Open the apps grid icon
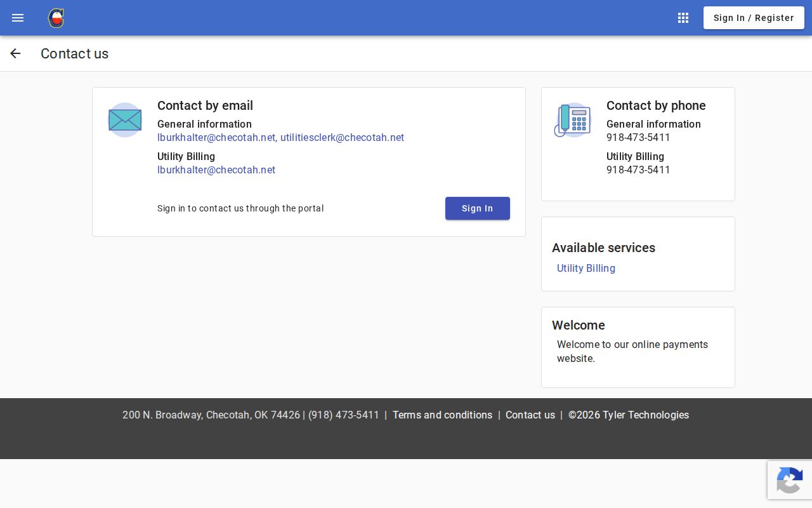812x508 pixels. [683, 18]
